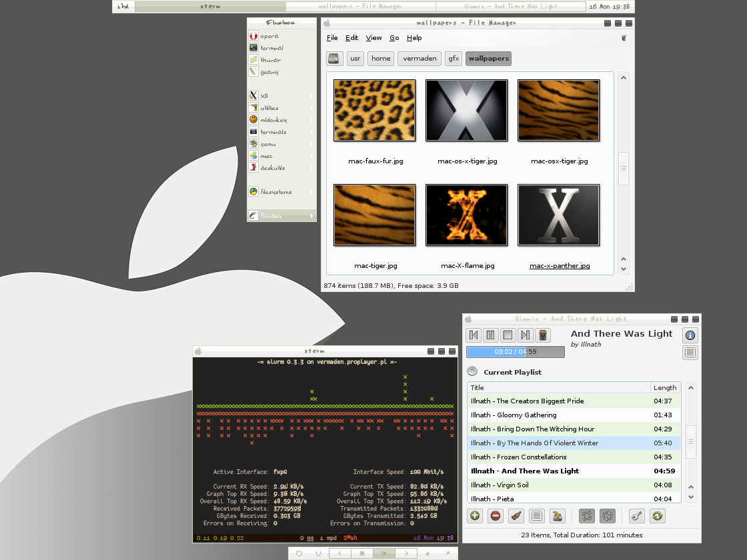This screenshot has height=560, width=747.
Task: Click stop square in bottom desktop toolbar
Action: (x=362, y=553)
